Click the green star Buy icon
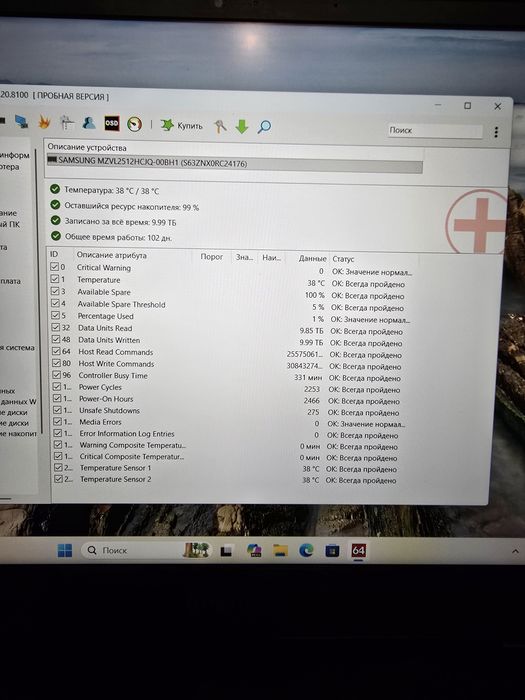Image resolution: width=525 pixels, height=700 pixels. point(167,125)
